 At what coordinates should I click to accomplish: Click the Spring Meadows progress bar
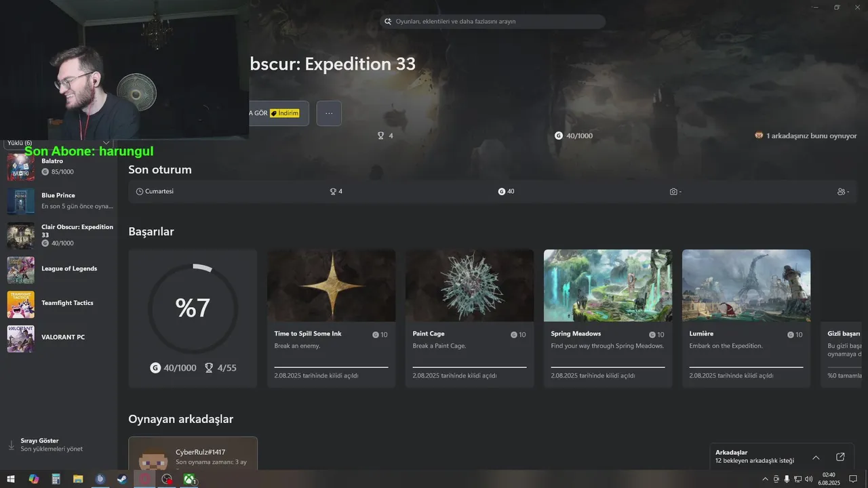[608, 367]
